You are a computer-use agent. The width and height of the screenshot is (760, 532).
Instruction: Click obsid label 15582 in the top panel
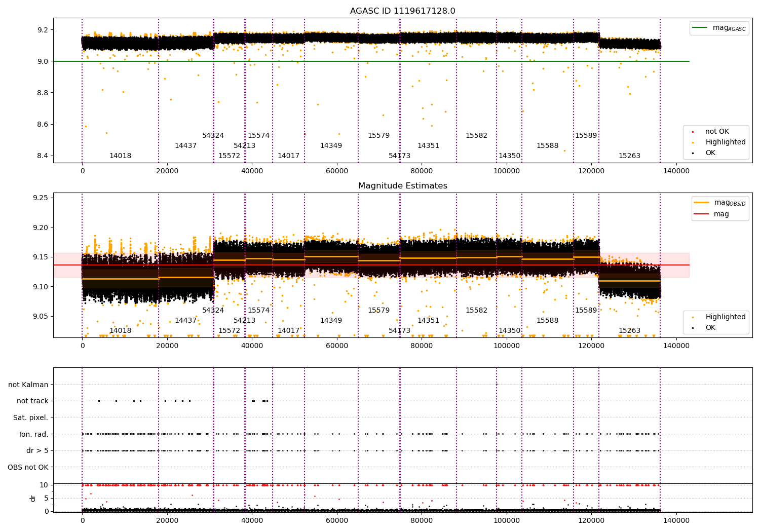click(x=476, y=136)
